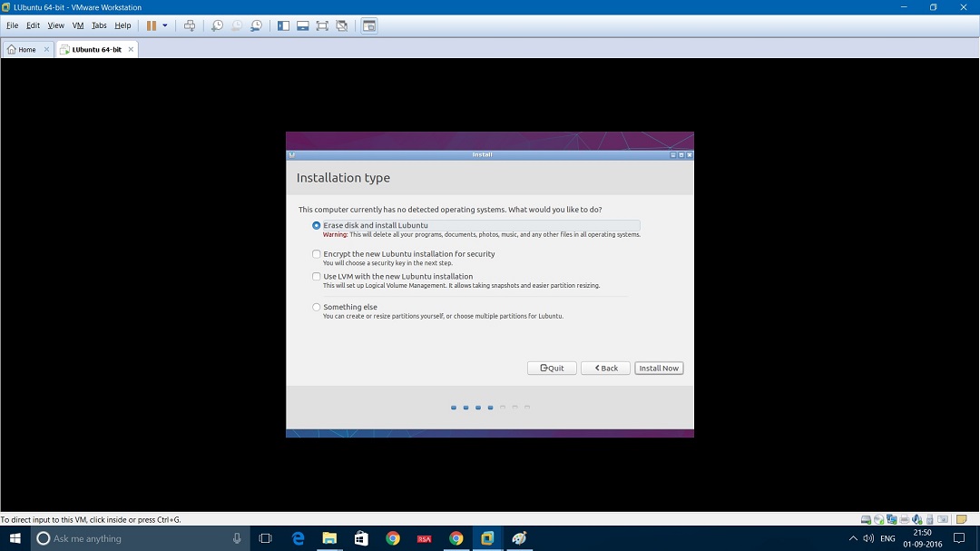Click the Cortana search box
980x551 pixels.
click(141, 538)
